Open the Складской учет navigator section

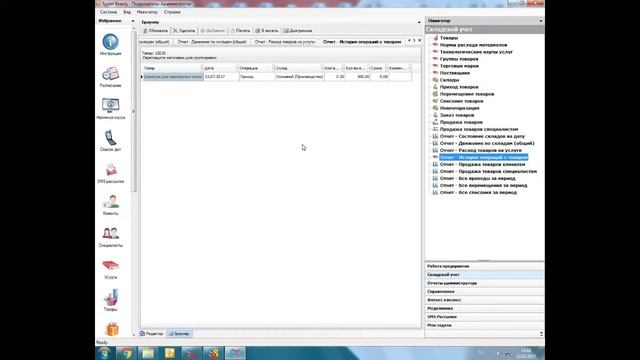[484, 275]
